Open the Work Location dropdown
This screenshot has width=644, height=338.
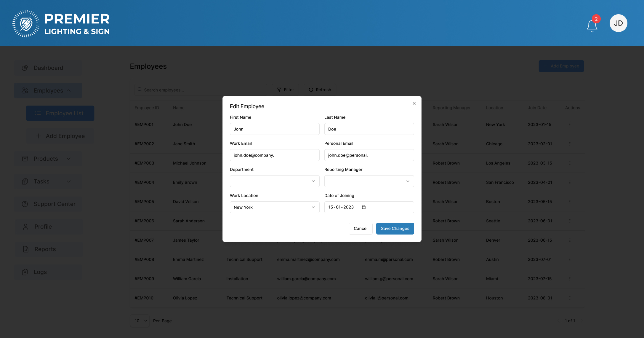(x=274, y=207)
